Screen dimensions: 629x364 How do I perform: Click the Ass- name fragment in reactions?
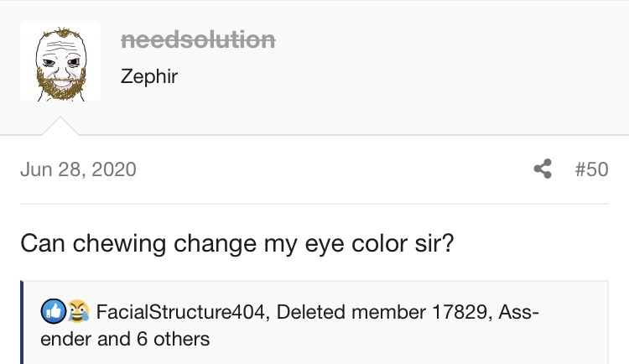point(518,312)
